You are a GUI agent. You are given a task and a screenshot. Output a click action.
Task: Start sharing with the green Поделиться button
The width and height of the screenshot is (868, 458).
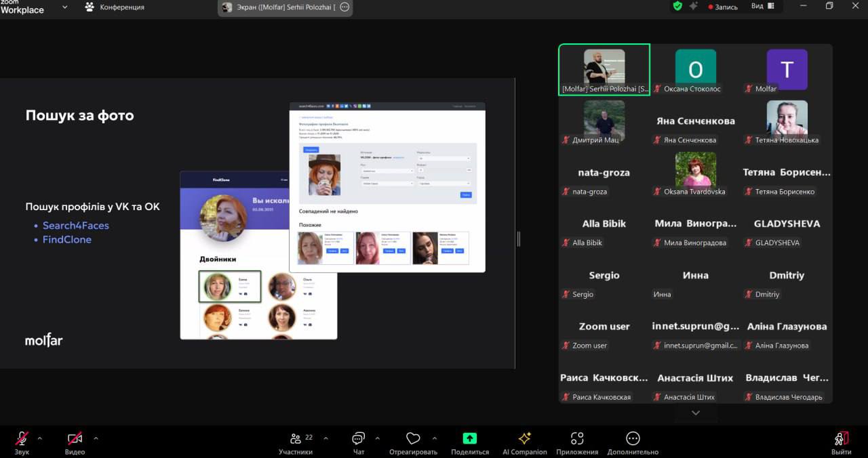(470, 442)
